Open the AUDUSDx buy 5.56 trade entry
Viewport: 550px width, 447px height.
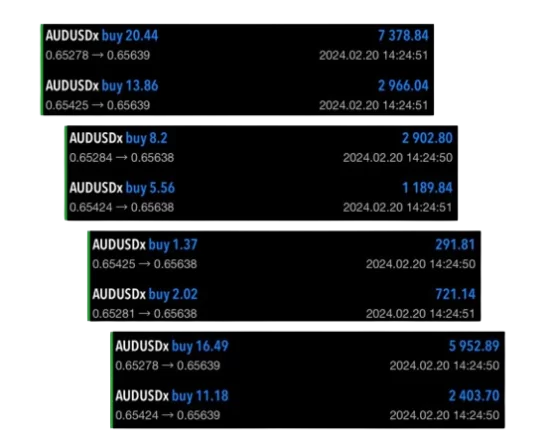(261, 197)
